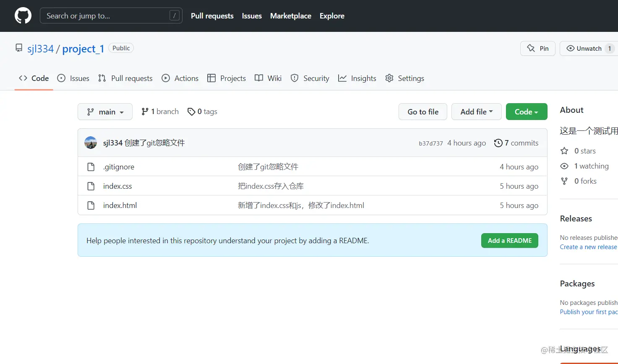Open the repository Pull requests tab
Image resolution: width=618 pixels, height=364 pixels.
tap(125, 78)
